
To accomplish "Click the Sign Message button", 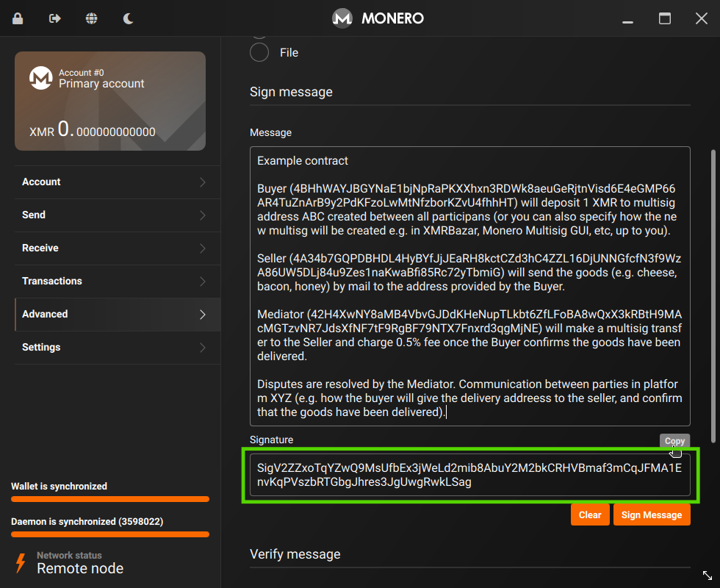I will click(652, 514).
